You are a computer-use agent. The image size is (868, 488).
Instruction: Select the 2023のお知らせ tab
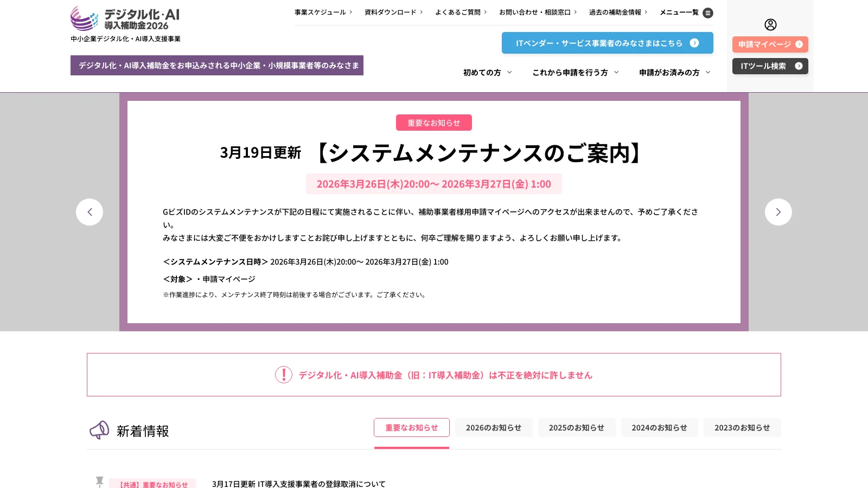pos(742,427)
